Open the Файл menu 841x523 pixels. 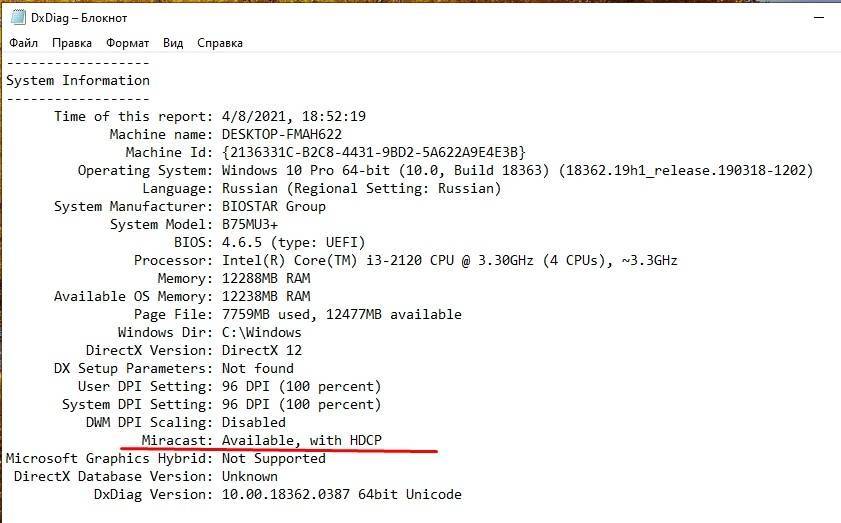coord(24,43)
